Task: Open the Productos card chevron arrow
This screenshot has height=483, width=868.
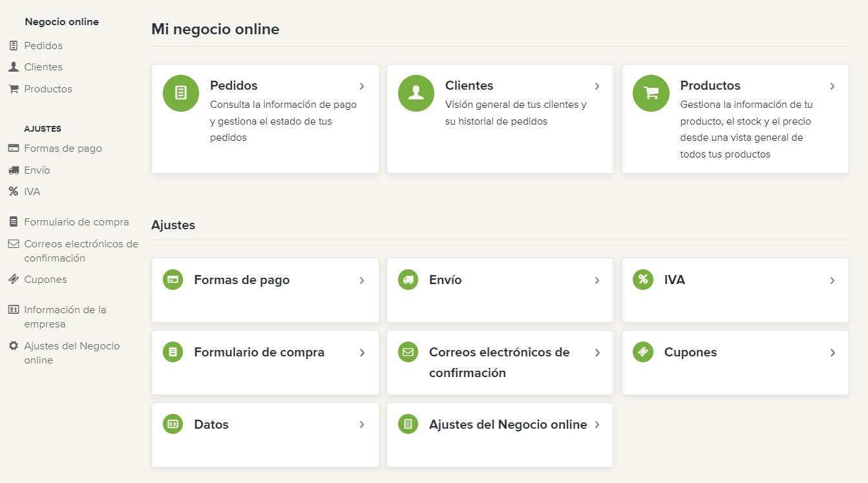Action: 832,86
